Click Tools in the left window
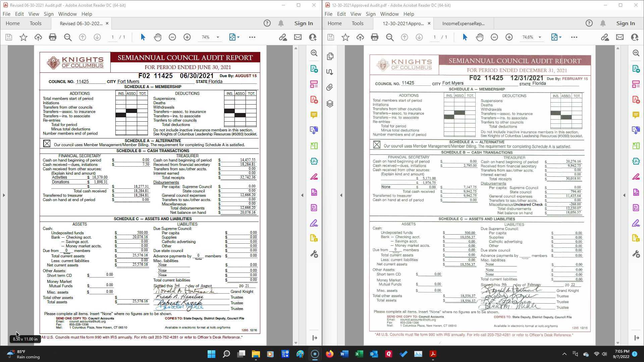 click(x=36, y=23)
